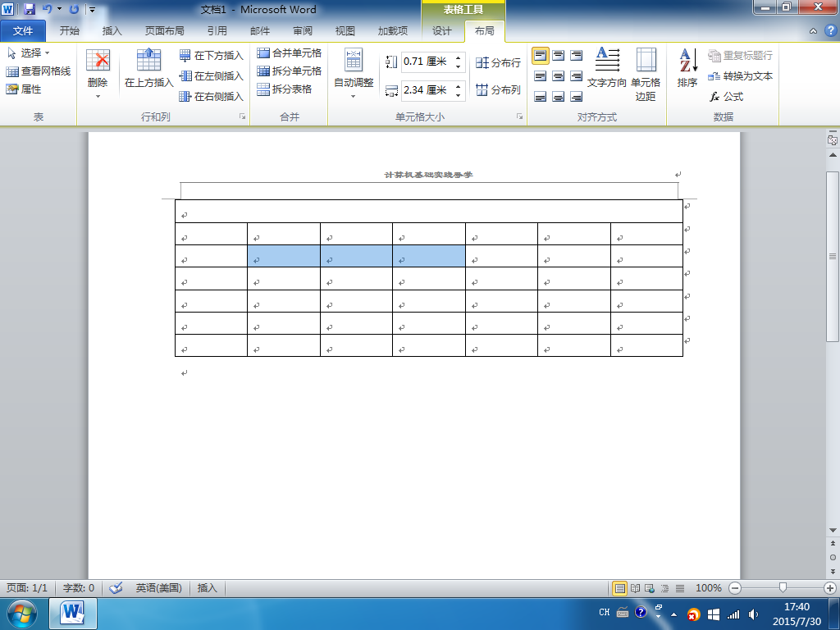Set alignment to top left
The height and width of the screenshot is (630, 840).
click(x=540, y=55)
